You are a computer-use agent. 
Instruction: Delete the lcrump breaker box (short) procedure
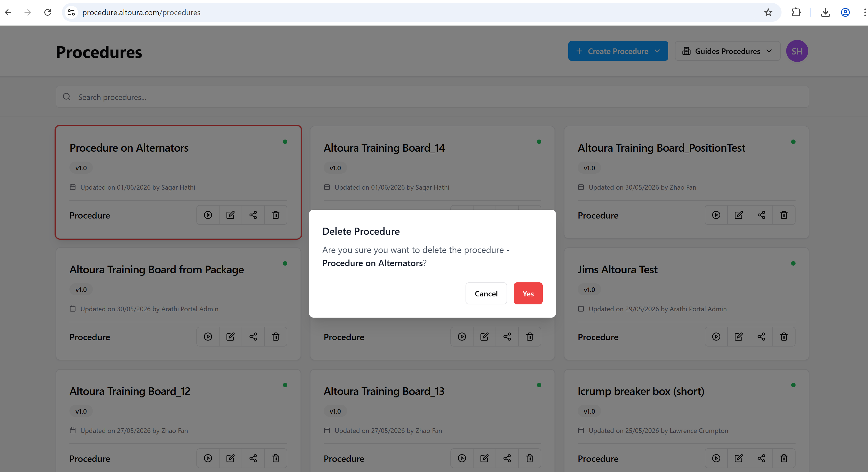tap(784, 458)
